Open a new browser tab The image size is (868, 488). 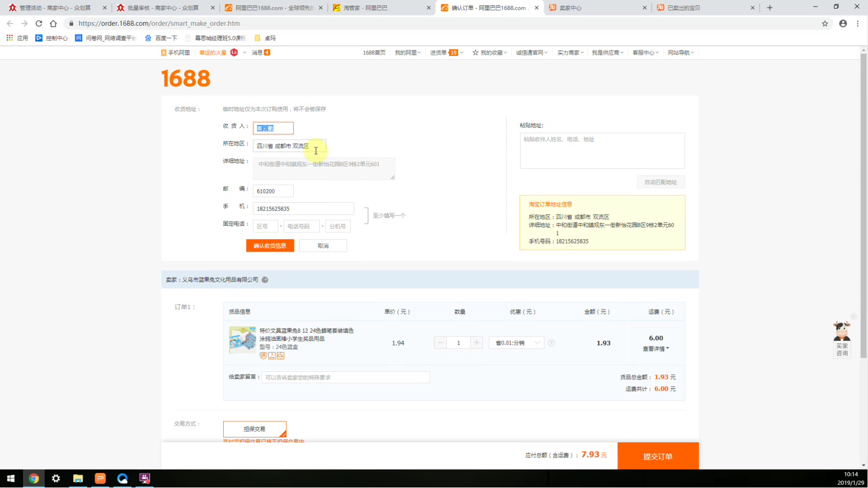coord(770,8)
